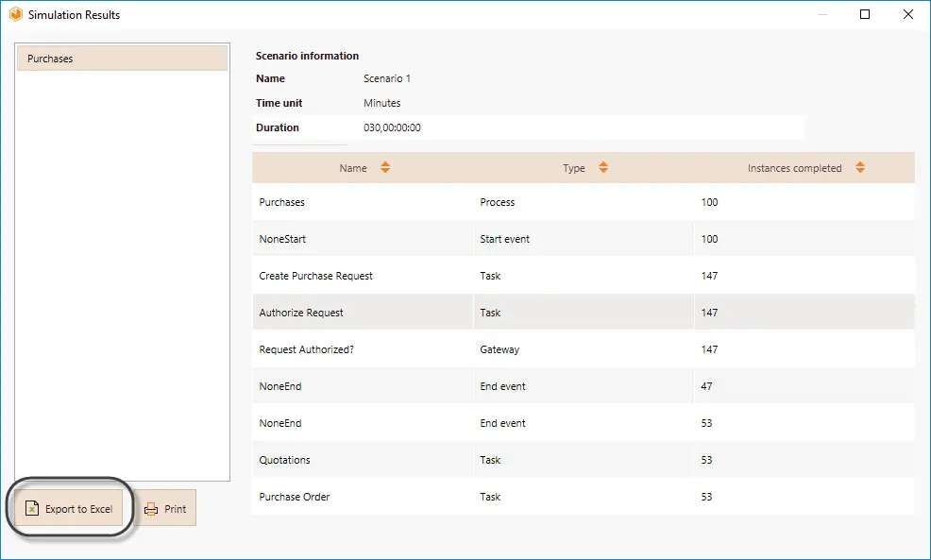This screenshot has height=560, width=931.
Task: Click the Scenario 1 name value
Action: [386, 78]
